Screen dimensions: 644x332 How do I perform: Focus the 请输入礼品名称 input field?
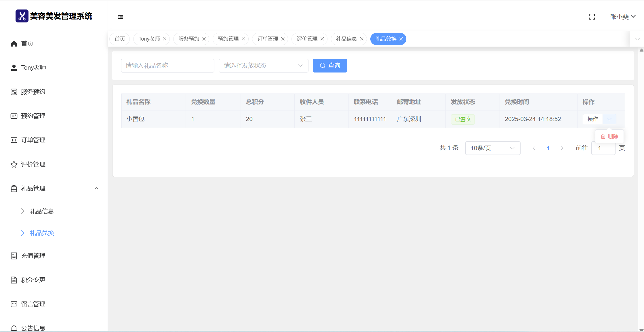[x=167, y=66]
